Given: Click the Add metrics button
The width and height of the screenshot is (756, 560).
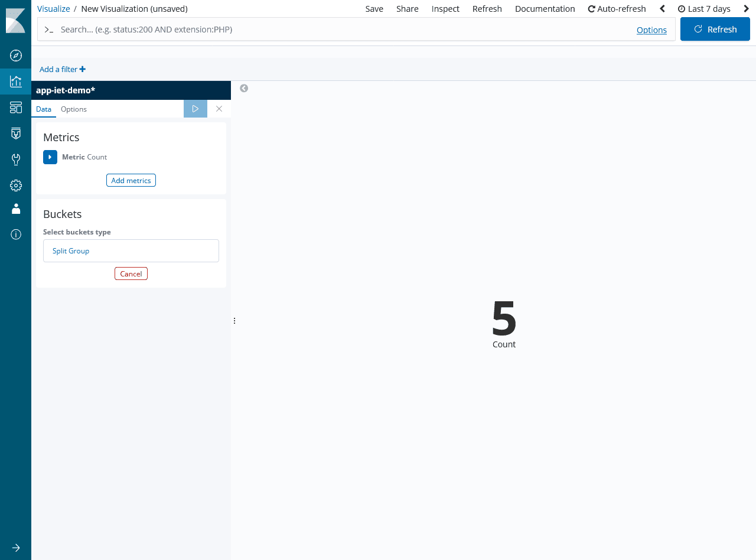Looking at the screenshot, I should (x=131, y=180).
